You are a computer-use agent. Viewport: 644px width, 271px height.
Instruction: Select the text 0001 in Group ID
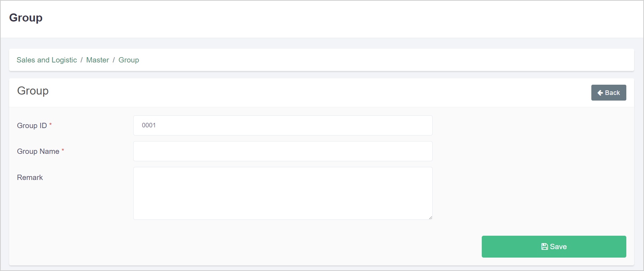pos(148,125)
